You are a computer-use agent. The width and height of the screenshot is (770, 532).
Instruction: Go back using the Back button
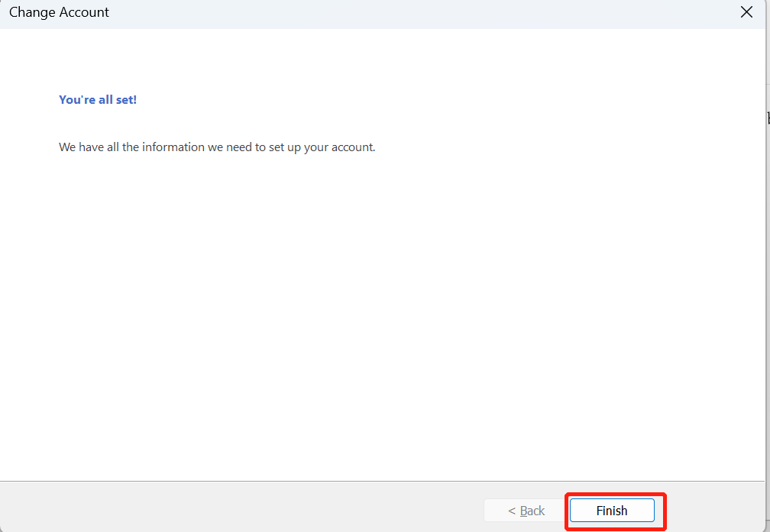tap(526, 511)
